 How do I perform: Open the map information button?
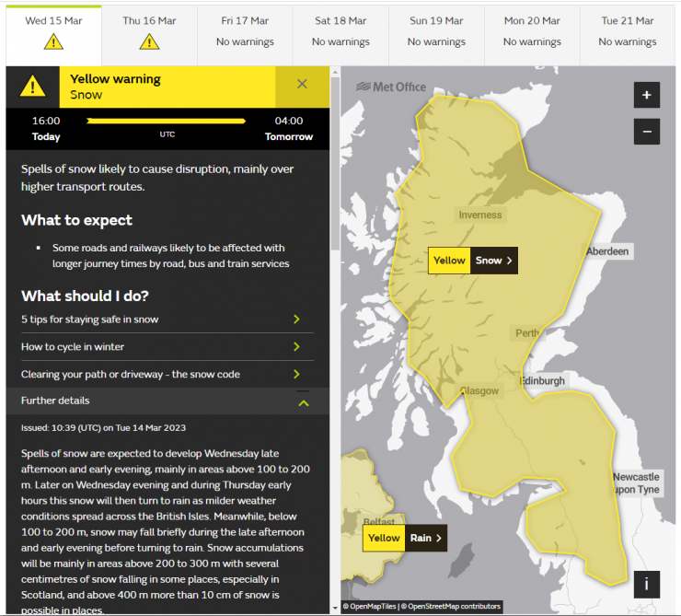tap(646, 584)
